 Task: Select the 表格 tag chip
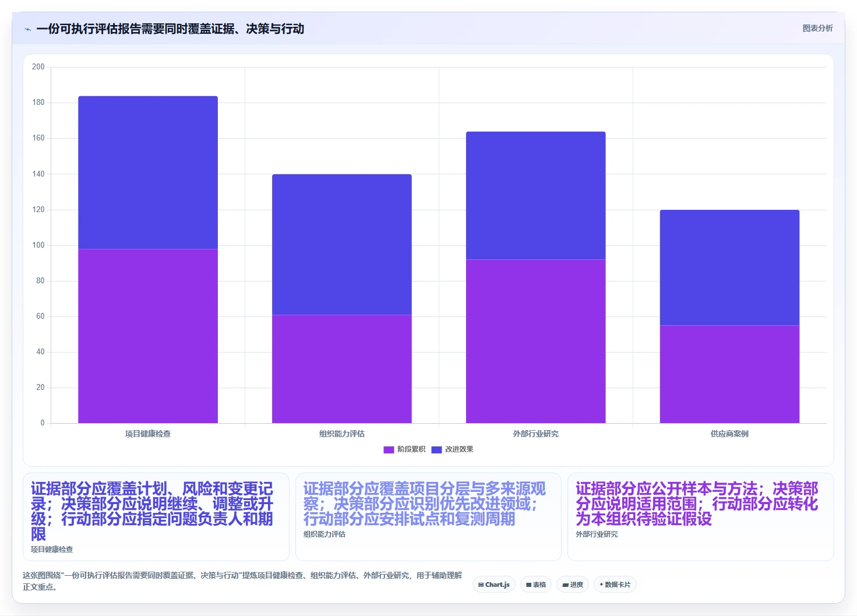tap(536, 585)
